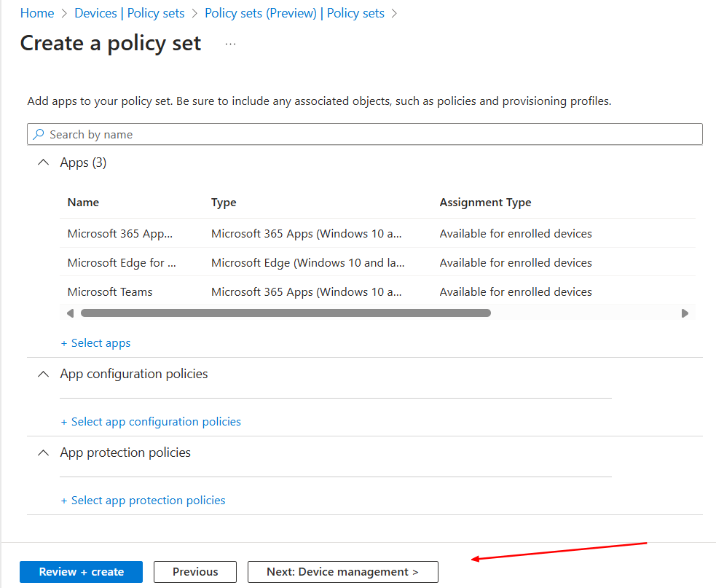Viewport: 716px width, 588px height.
Task: Open Policy sets (Preview) breadcrumb link
Action: (x=294, y=13)
